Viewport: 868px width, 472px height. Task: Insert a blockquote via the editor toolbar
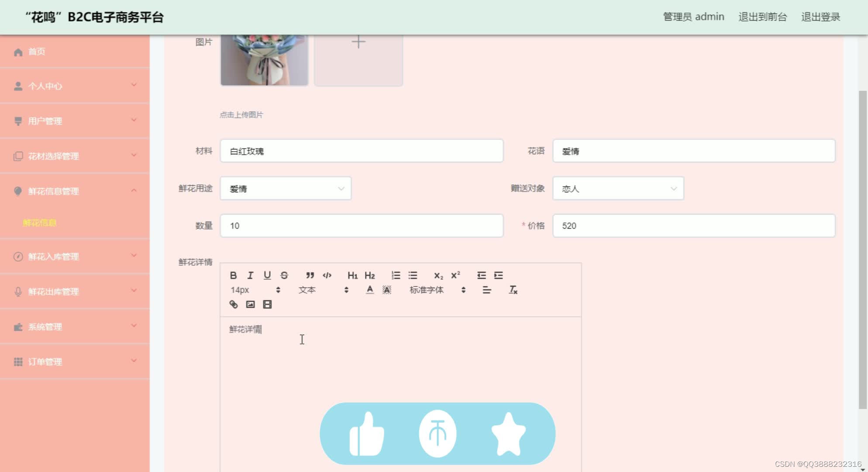click(x=310, y=275)
